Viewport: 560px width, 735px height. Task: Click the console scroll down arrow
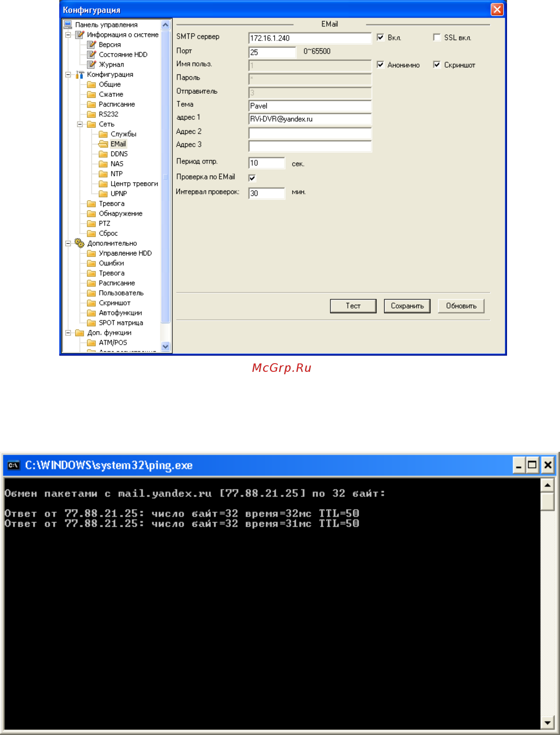point(547,723)
